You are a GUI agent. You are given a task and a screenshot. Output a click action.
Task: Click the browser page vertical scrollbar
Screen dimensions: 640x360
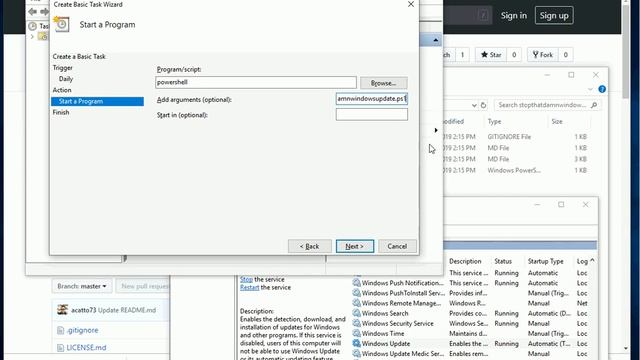coord(626,51)
